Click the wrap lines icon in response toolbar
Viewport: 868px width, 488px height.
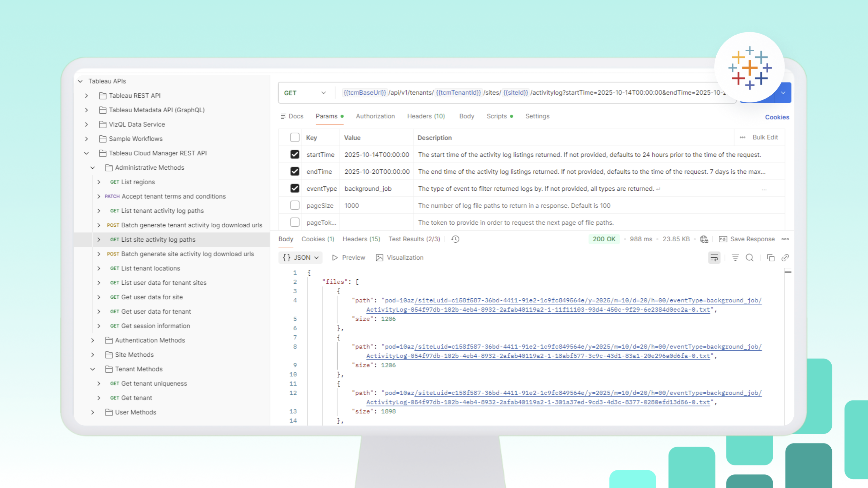(x=714, y=258)
